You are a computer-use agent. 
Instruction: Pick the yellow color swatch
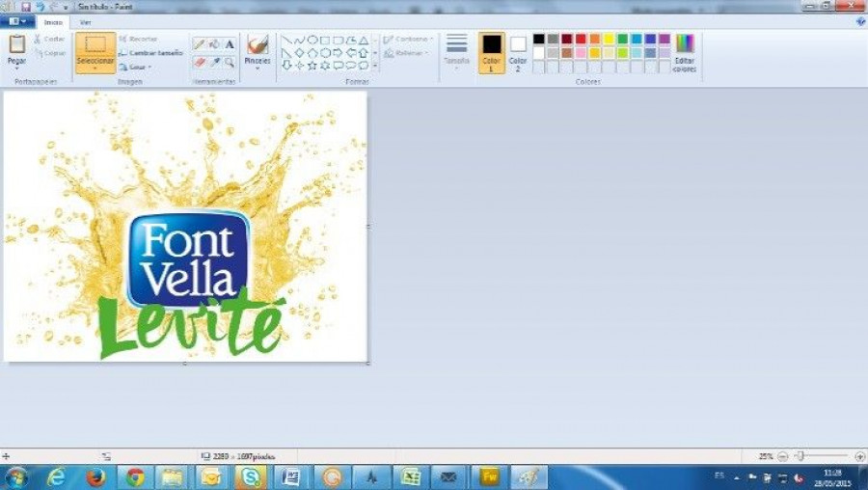[x=609, y=39]
